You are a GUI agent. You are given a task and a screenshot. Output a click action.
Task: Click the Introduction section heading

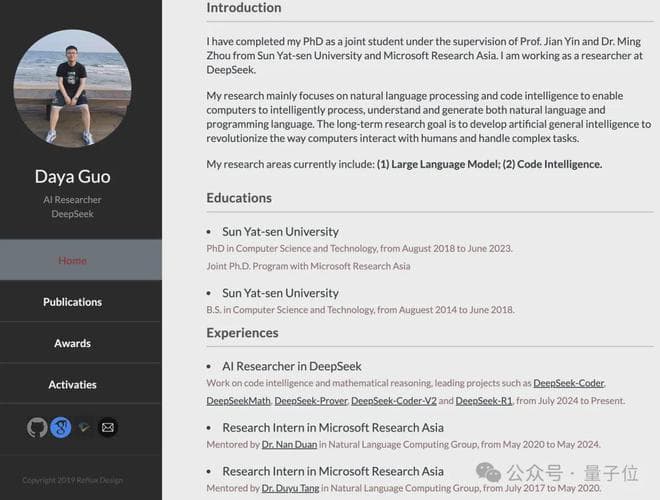click(x=244, y=8)
